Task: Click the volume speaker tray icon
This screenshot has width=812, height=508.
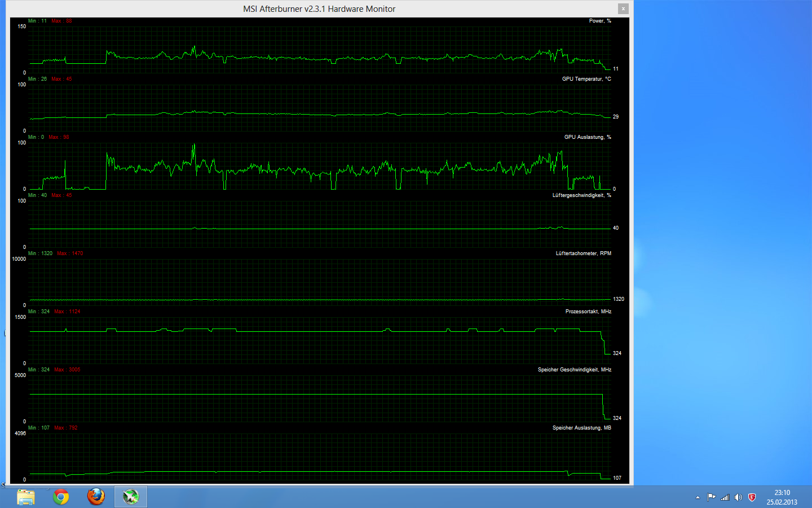Action: tap(738, 497)
